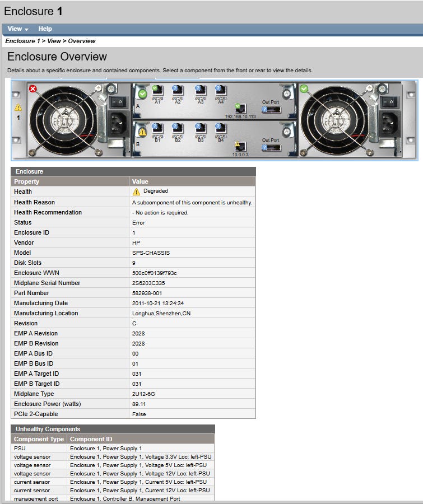423x504 pixels.
Task: Click enclosure 1 yellow warning triangle
Action: pos(18,108)
